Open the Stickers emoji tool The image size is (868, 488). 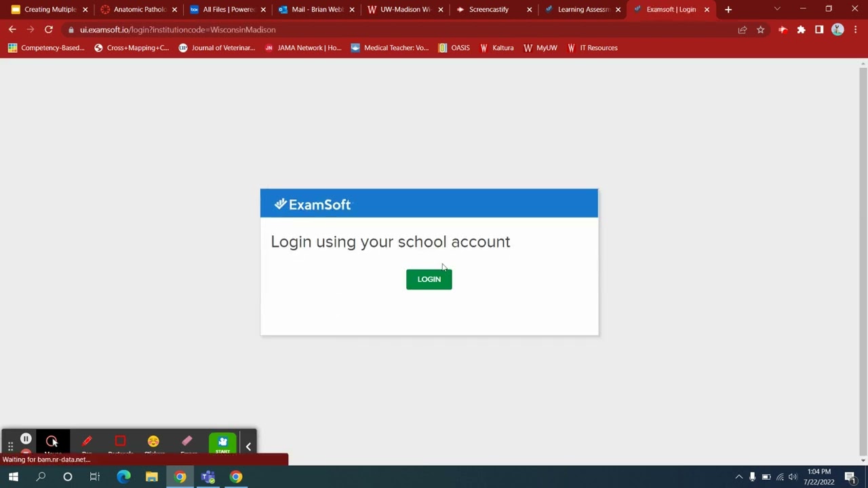coord(154,443)
